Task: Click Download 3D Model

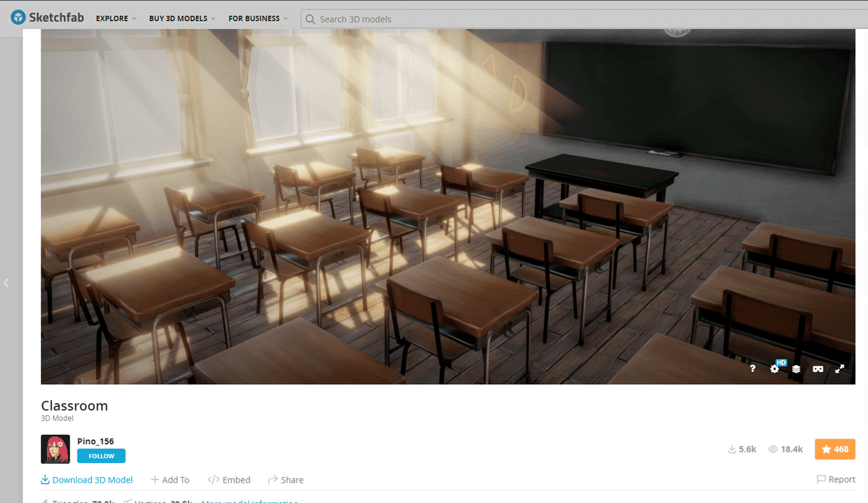Action: (x=87, y=480)
